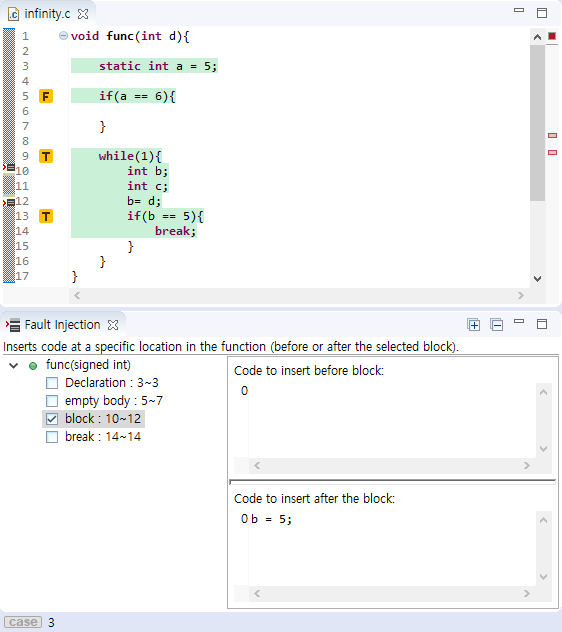562x632 pixels.
Task: Click the 'b= d;' code line
Action: click(x=144, y=201)
